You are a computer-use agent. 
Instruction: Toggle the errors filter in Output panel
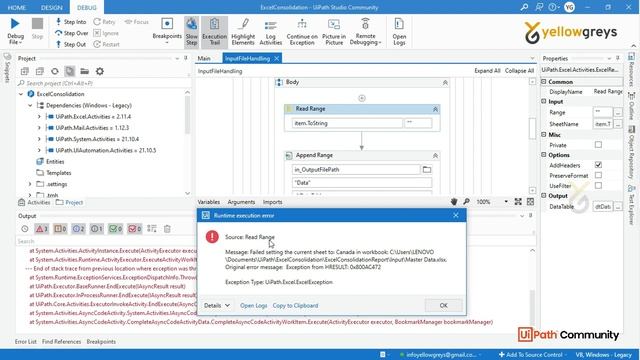point(42,229)
